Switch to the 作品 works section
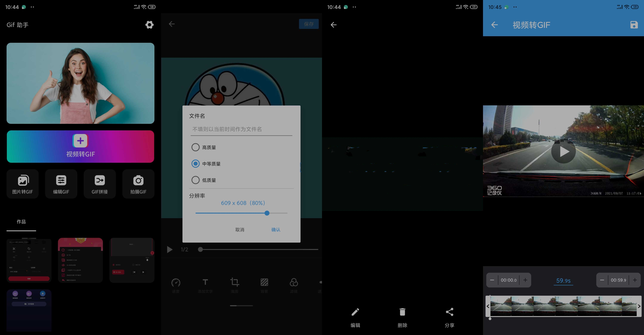This screenshot has width=644, height=335. pos(21,222)
